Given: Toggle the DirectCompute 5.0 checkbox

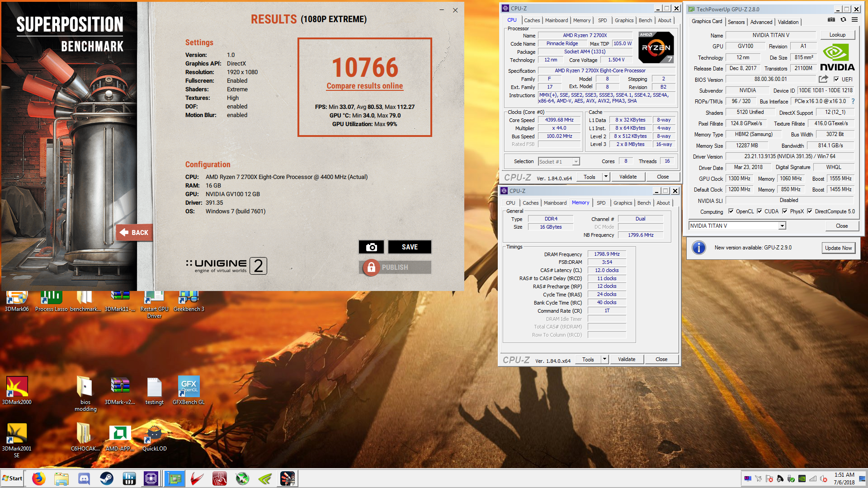Looking at the screenshot, I should point(810,211).
